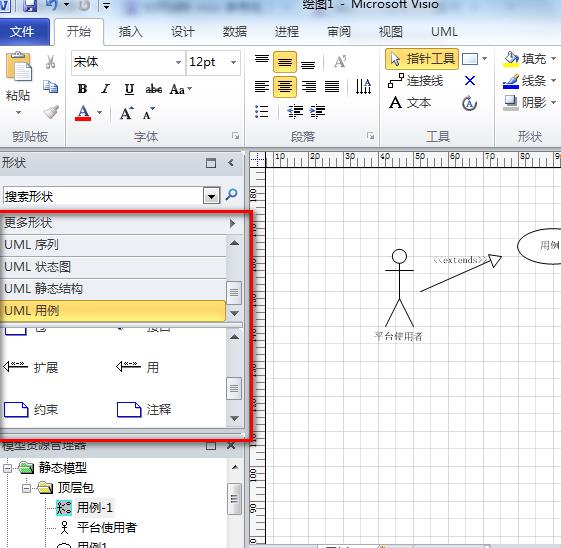Open the UML Static Structure stencil

coord(113,289)
